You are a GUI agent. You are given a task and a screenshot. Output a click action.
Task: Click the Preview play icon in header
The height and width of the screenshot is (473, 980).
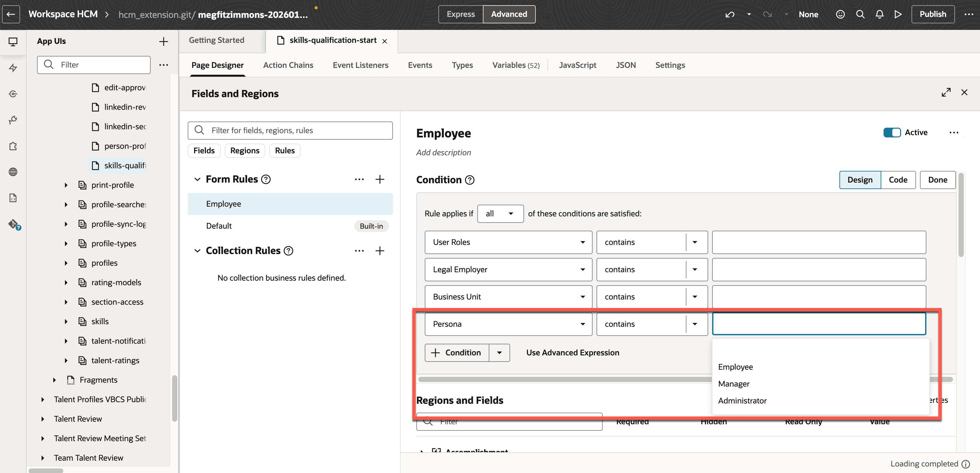point(898,15)
